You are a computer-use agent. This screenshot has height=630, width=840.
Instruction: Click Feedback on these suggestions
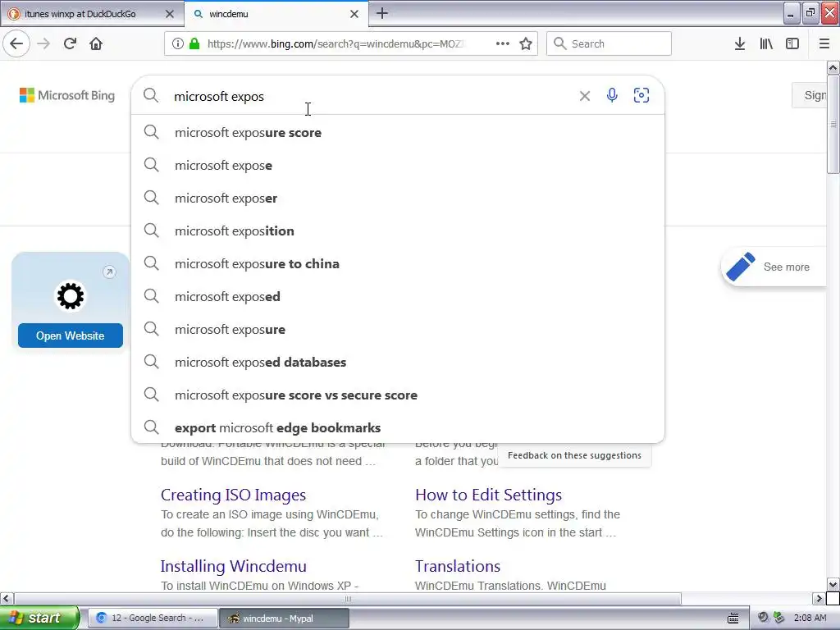point(574,455)
